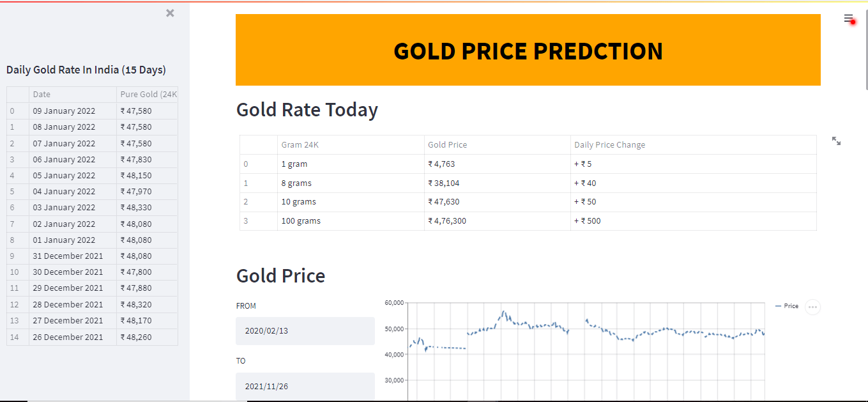Collapse the sidebar using the X icon
Image resolution: width=868 pixels, height=402 pixels.
169,13
